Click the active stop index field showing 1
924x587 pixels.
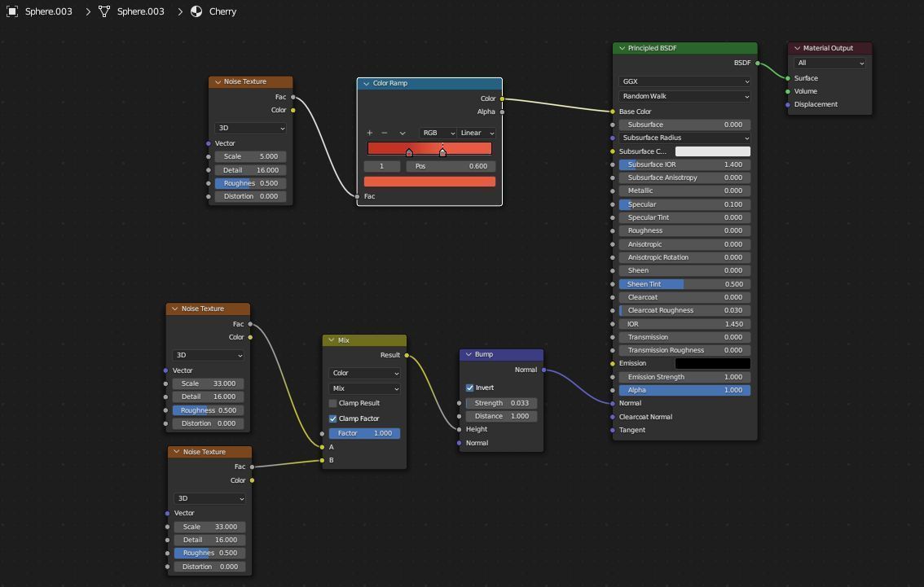point(382,167)
